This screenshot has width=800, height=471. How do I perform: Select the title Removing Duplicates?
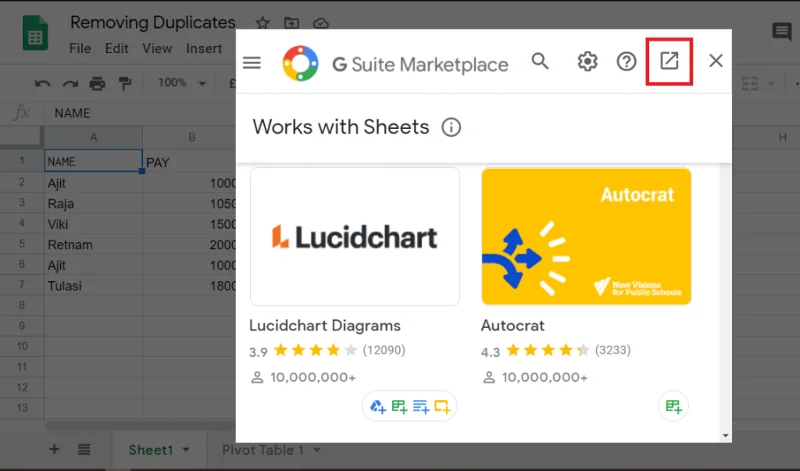[x=153, y=22]
